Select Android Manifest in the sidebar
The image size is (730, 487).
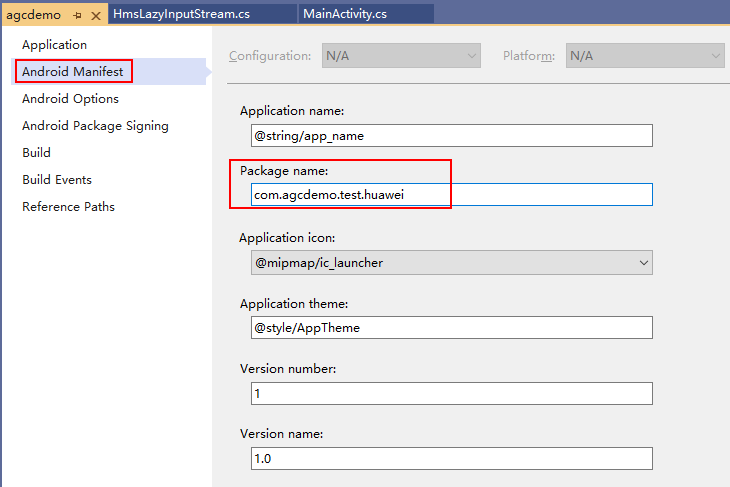(72, 72)
